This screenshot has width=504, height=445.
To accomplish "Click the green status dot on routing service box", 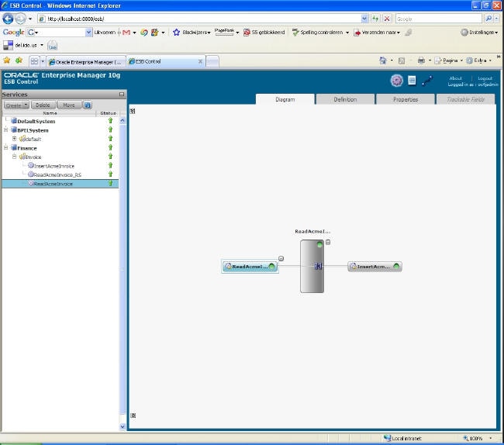I will (x=319, y=244).
